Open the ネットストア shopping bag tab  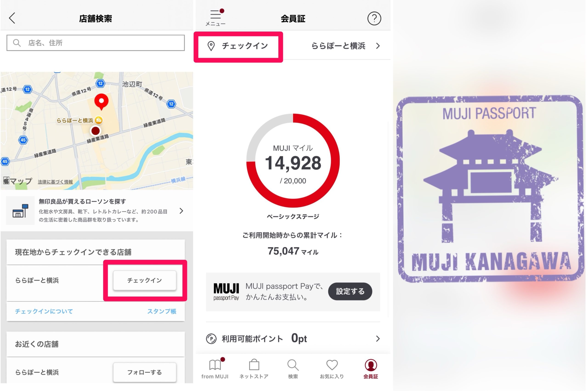pos(254,368)
